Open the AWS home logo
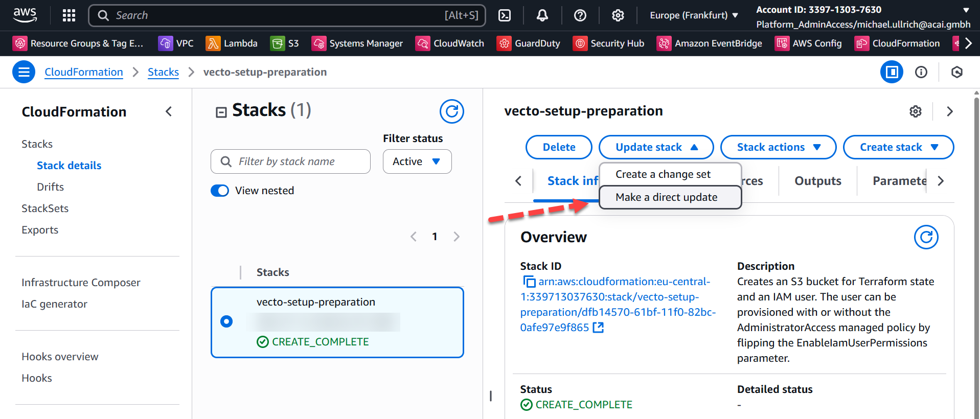Screen dimensions: 980x419 25,15
